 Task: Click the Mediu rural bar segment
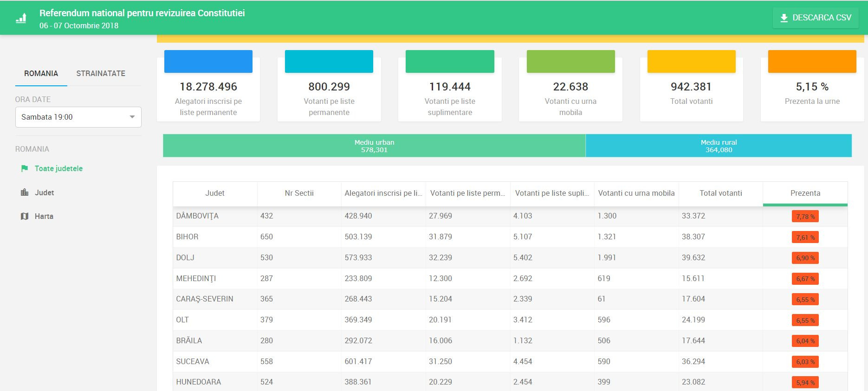point(719,146)
